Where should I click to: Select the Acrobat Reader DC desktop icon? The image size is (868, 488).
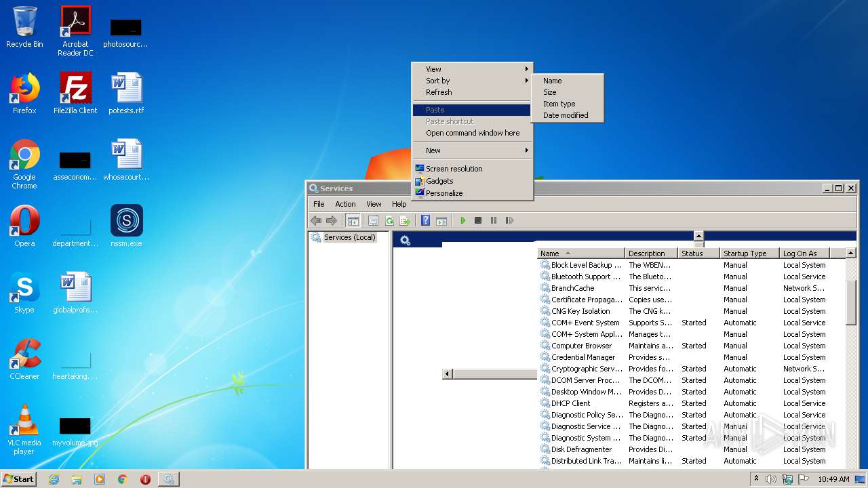(x=75, y=31)
